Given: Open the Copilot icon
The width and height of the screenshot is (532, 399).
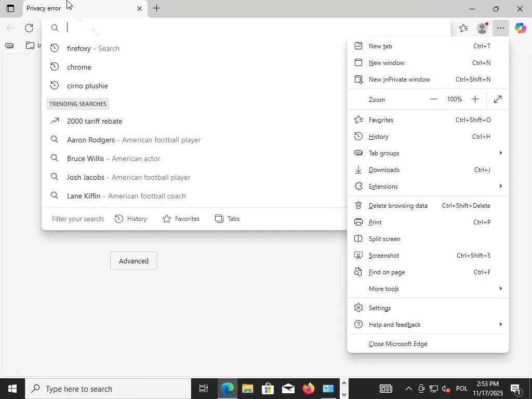Looking at the screenshot, I should [520, 28].
